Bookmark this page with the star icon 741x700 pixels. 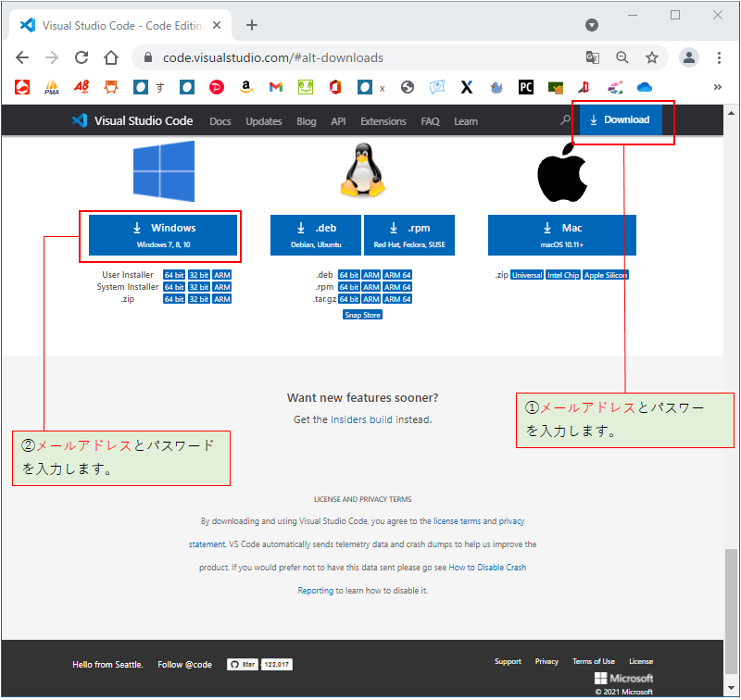click(652, 57)
